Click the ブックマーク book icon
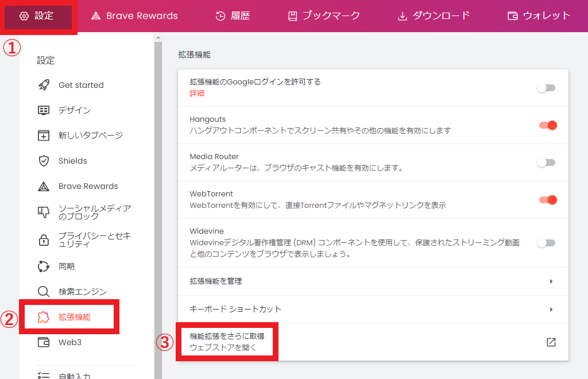The image size is (588, 379). coord(292,16)
